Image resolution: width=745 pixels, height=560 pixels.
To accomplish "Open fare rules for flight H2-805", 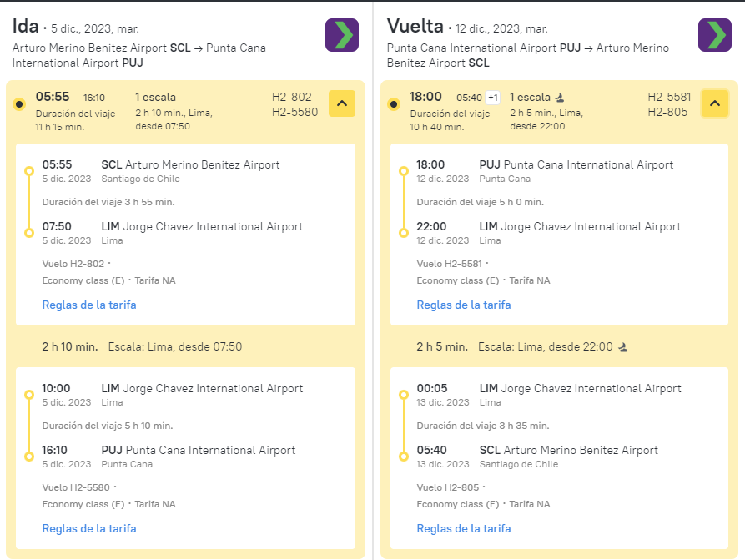I will pyautogui.click(x=464, y=528).
